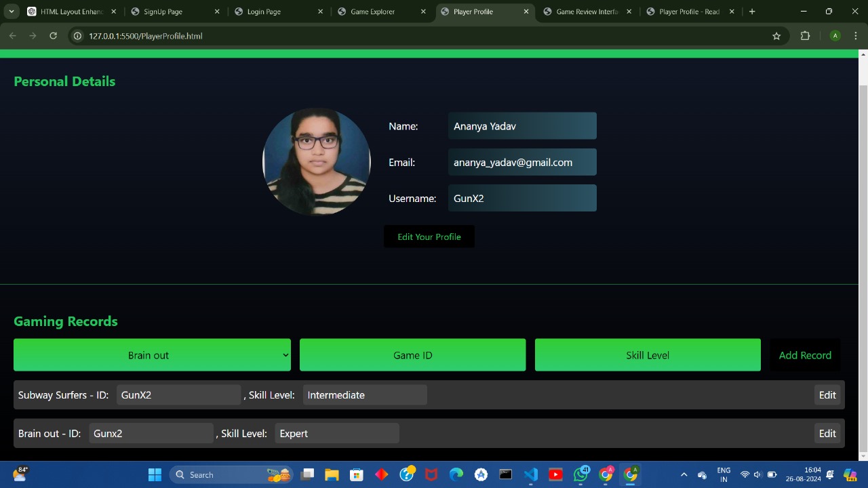This screenshot has height=488, width=868.
Task: Click the Username field GunX2
Action: (x=522, y=198)
